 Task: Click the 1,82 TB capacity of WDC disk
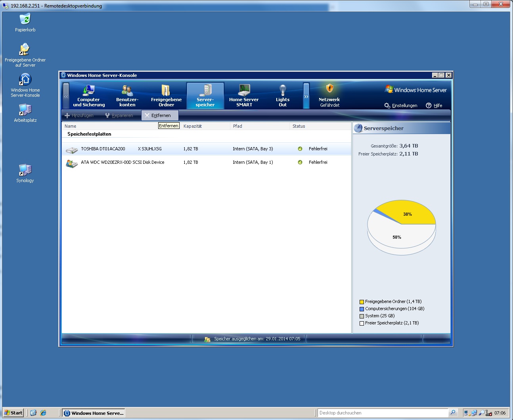tap(191, 162)
